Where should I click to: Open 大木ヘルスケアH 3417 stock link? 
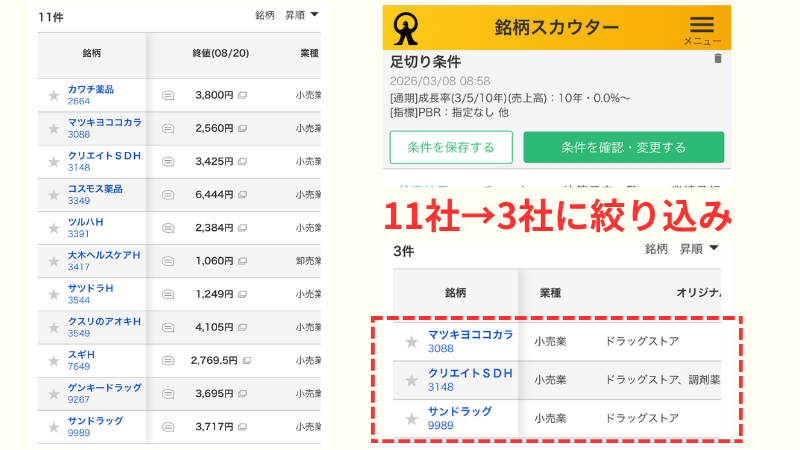click(x=104, y=261)
